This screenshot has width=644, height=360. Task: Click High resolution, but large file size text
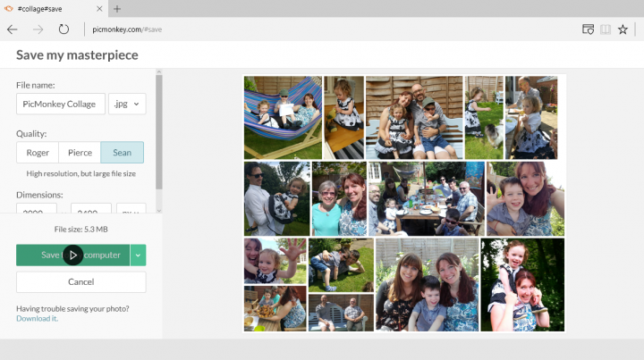(80, 174)
